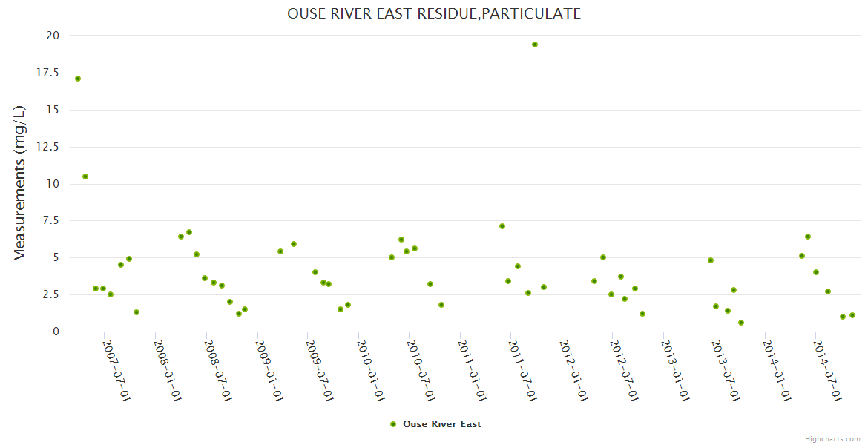Click the 2014-07-01 x-axis label
The height and width of the screenshot is (445, 868).
[x=828, y=371]
